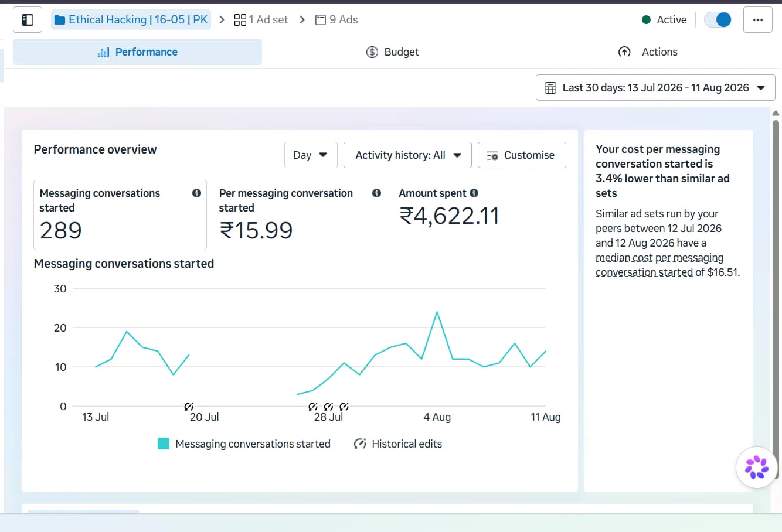Click the scrollbar up arrow
This screenshot has width=782, height=532.
[776, 114]
